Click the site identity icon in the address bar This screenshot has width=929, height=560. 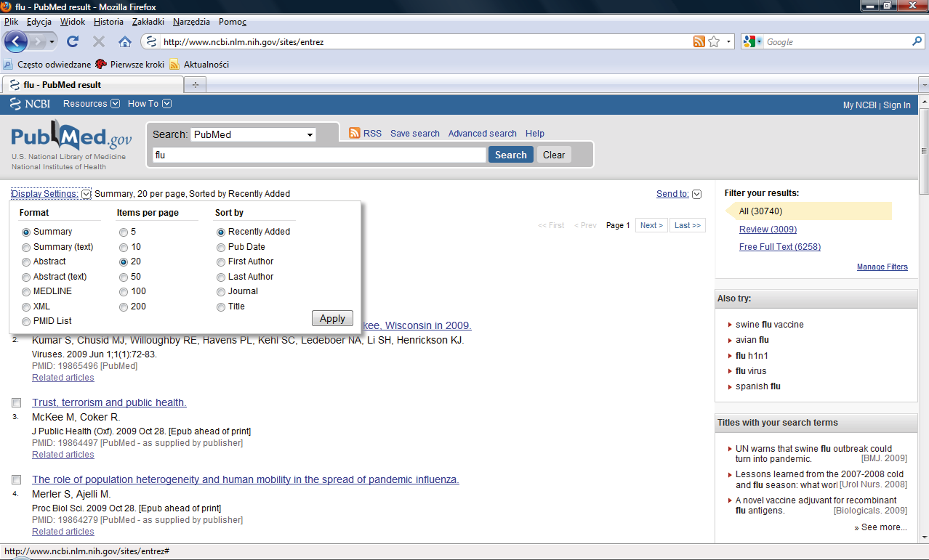tap(151, 42)
